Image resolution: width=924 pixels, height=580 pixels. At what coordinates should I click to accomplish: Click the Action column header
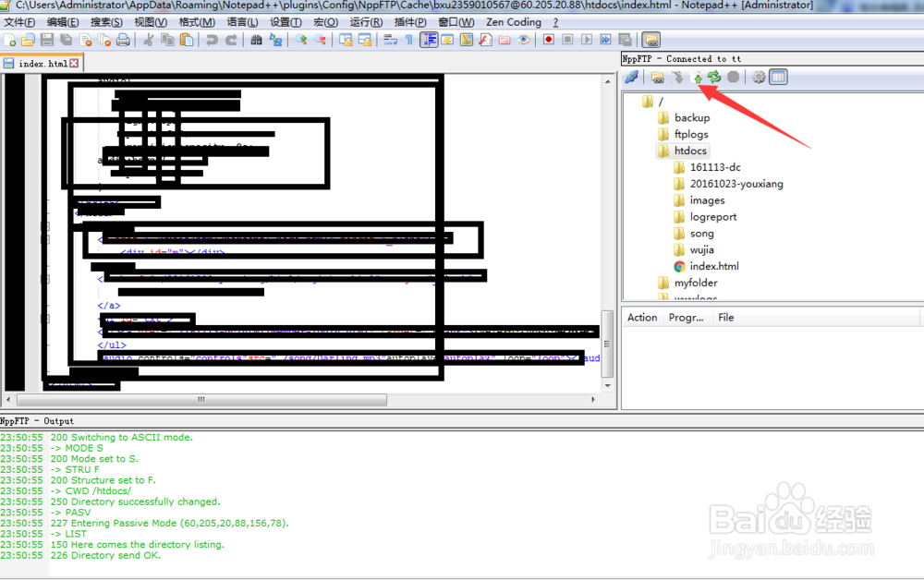pyautogui.click(x=641, y=317)
